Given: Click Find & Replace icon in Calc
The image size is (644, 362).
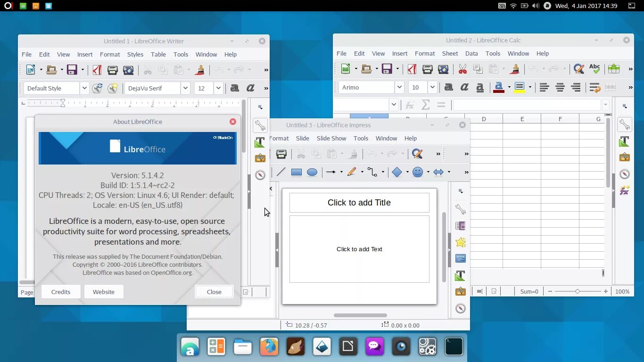Looking at the screenshot, I should pyautogui.click(x=579, y=69).
